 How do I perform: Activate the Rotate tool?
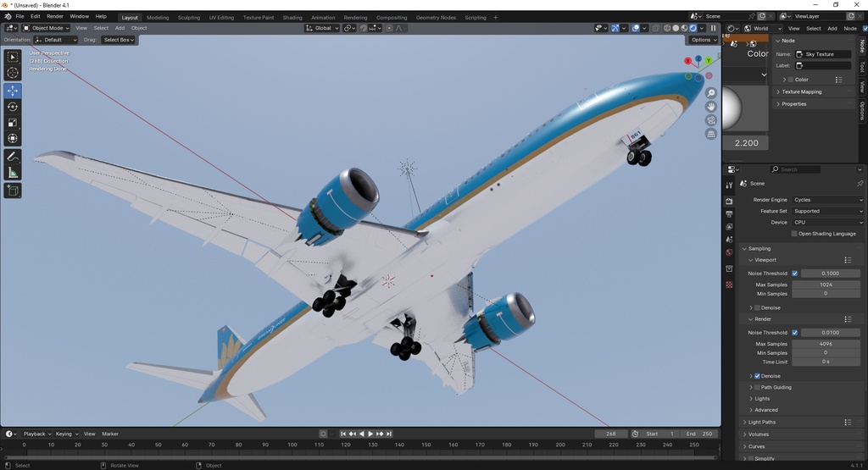click(13, 107)
